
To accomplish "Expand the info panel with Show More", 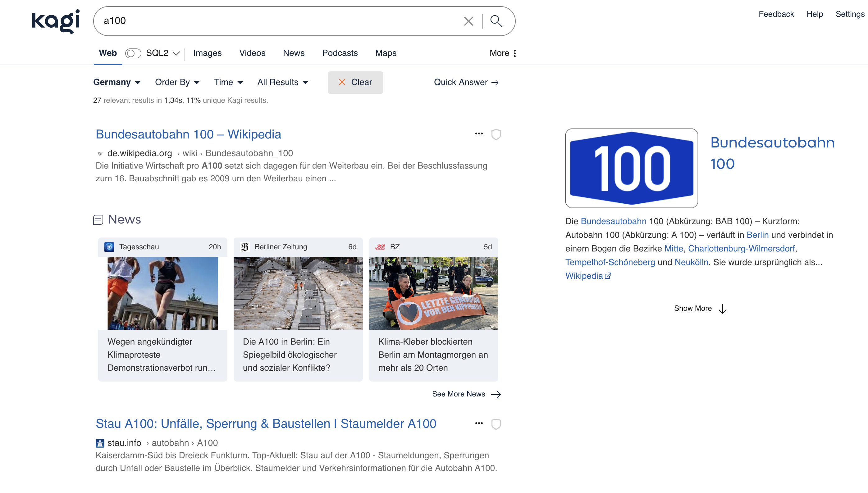I will pos(700,309).
